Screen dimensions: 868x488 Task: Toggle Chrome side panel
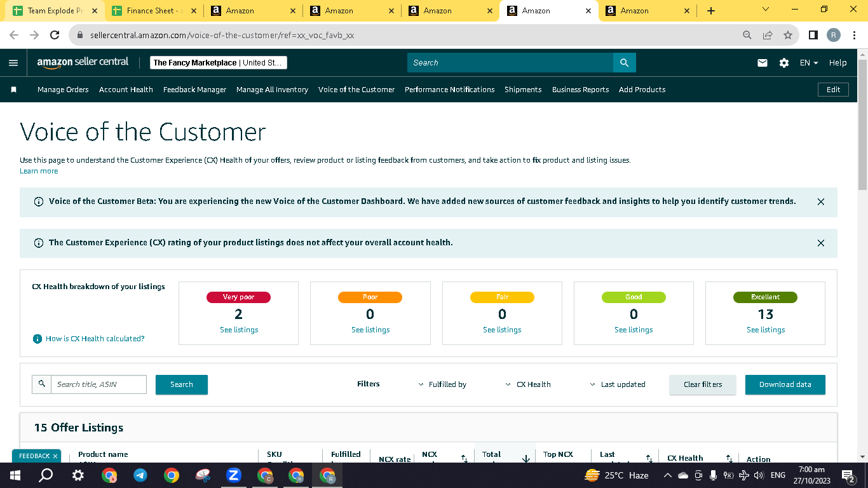click(813, 36)
